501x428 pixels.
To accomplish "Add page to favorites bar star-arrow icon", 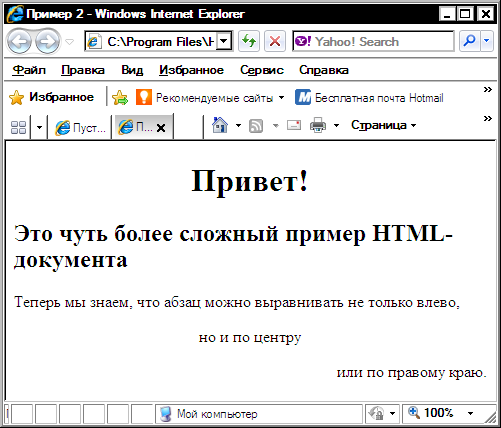I will click(x=120, y=98).
